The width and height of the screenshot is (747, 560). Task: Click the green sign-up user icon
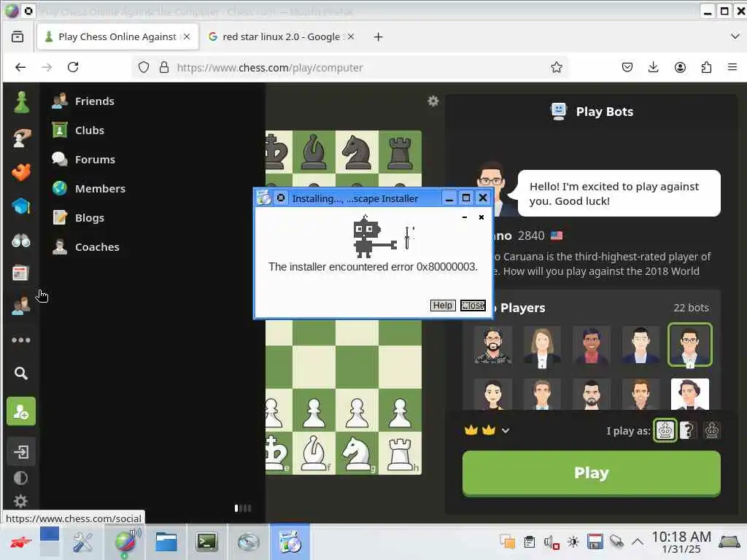[21, 411]
